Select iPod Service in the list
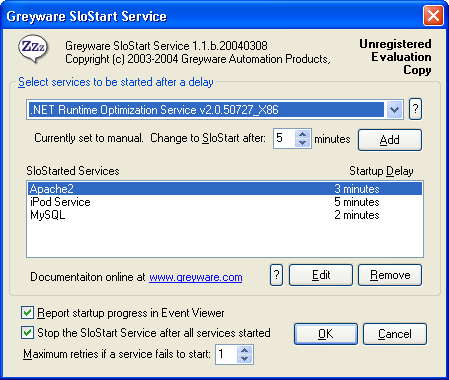The image size is (449, 380). pyautogui.click(x=225, y=202)
